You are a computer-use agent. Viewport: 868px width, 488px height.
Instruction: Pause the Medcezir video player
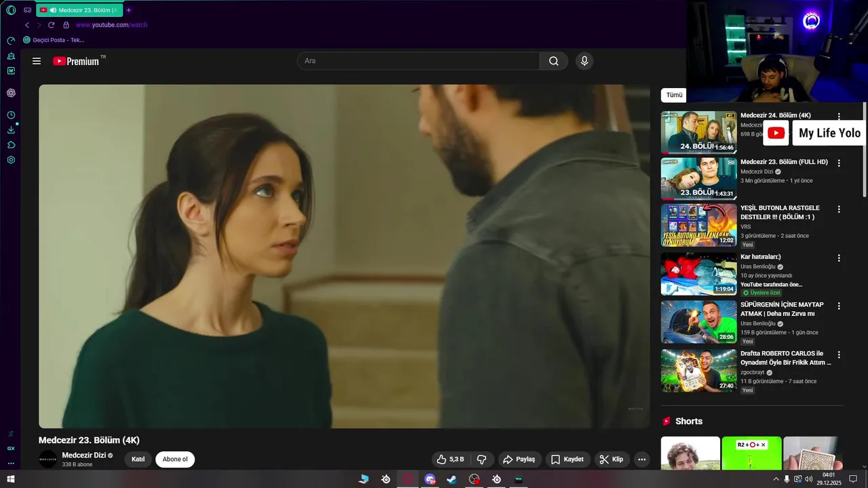point(344,256)
